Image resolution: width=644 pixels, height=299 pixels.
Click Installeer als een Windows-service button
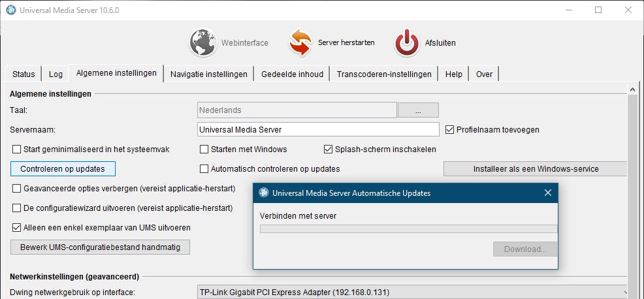pyautogui.click(x=536, y=169)
